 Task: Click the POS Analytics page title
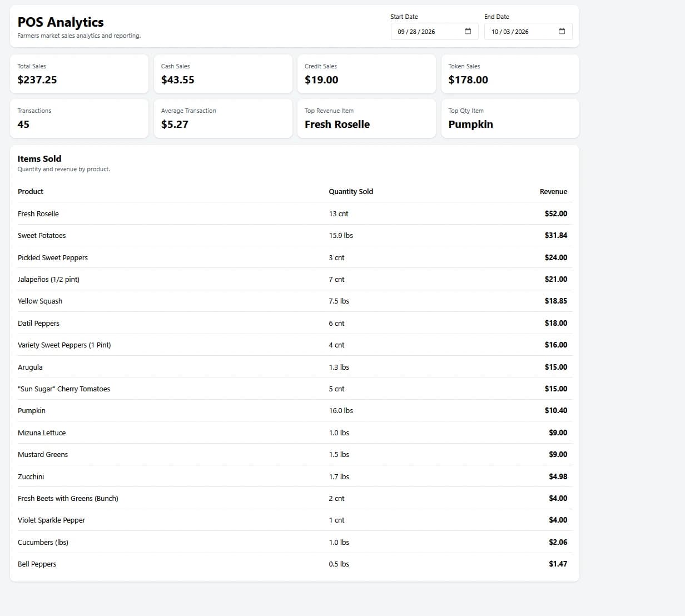(61, 22)
